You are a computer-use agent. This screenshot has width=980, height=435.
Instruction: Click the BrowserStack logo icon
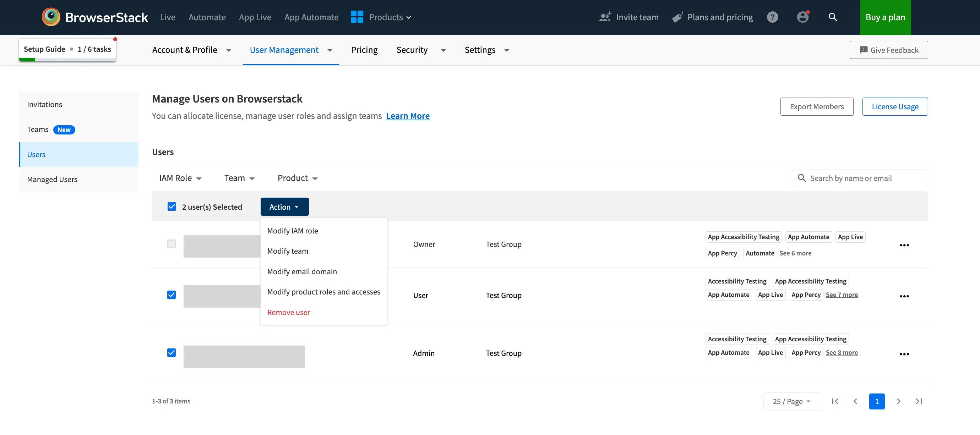click(51, 17)
